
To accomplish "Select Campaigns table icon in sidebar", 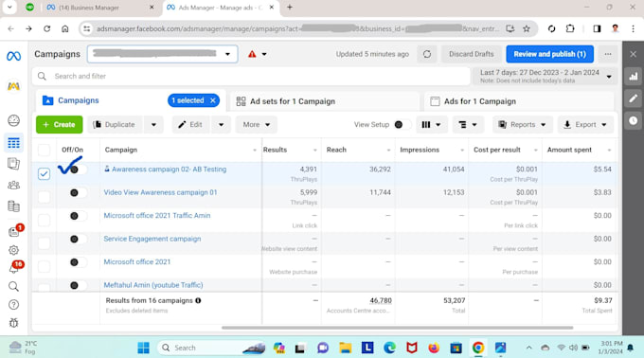I will [13, 143].
